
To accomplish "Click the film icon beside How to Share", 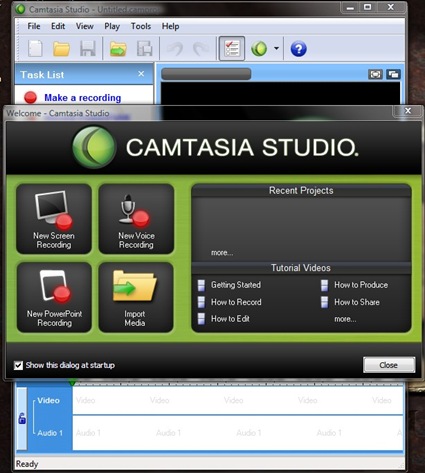I will (324, 302).
